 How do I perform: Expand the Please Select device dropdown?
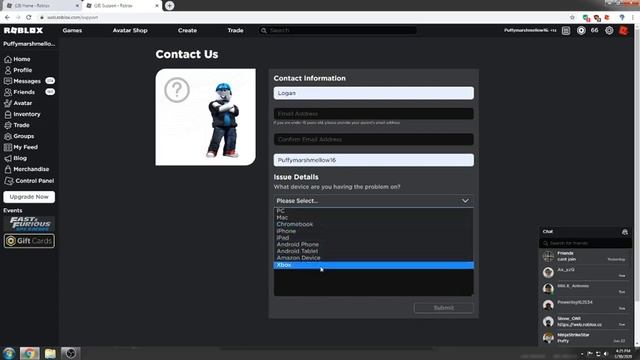tap(373, 201)
